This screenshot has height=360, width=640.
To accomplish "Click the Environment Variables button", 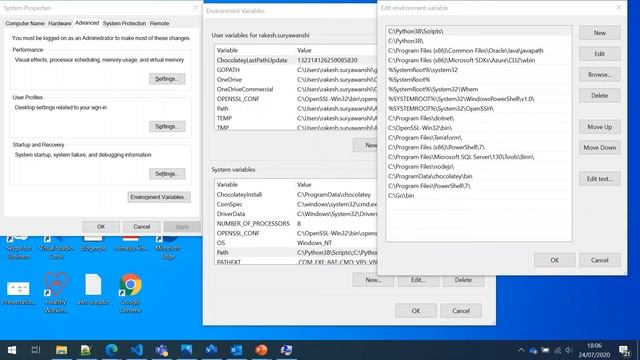I will (159, 197).
